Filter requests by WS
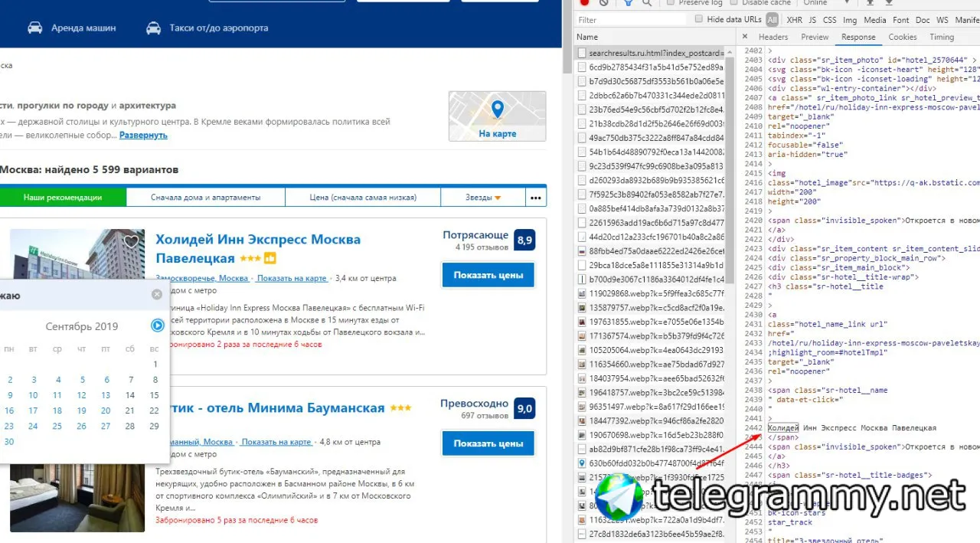980x543 pixels. click(x=942, y=20)
